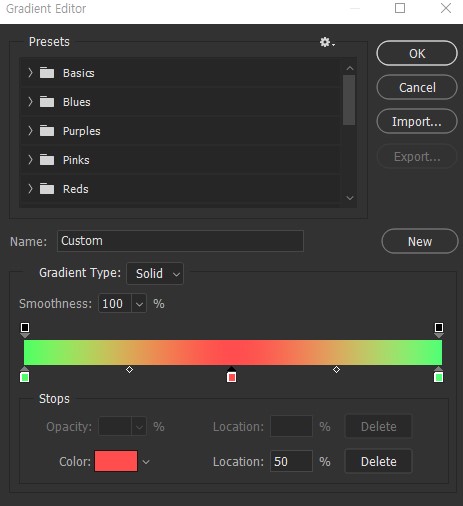Click the Purples folder icon

[47, 131]
